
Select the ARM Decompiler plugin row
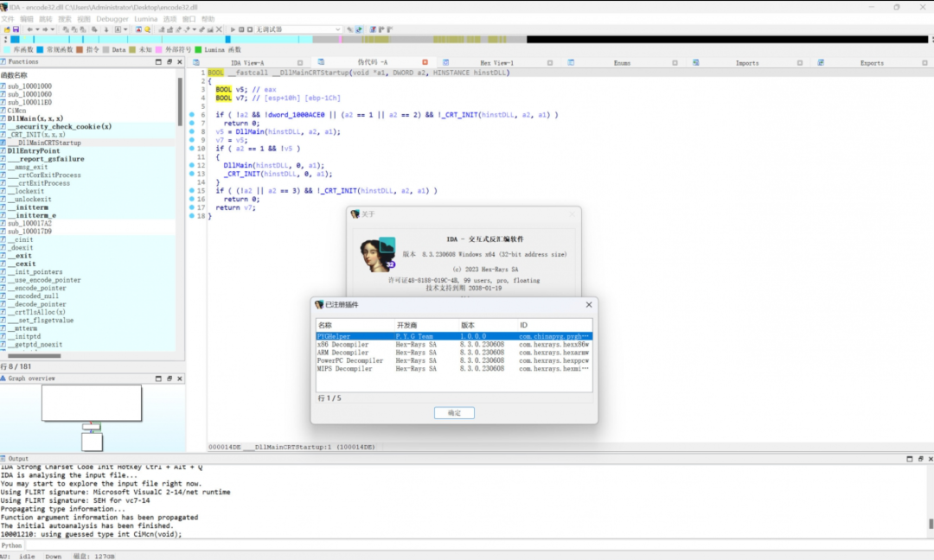(x=454, y=353)
